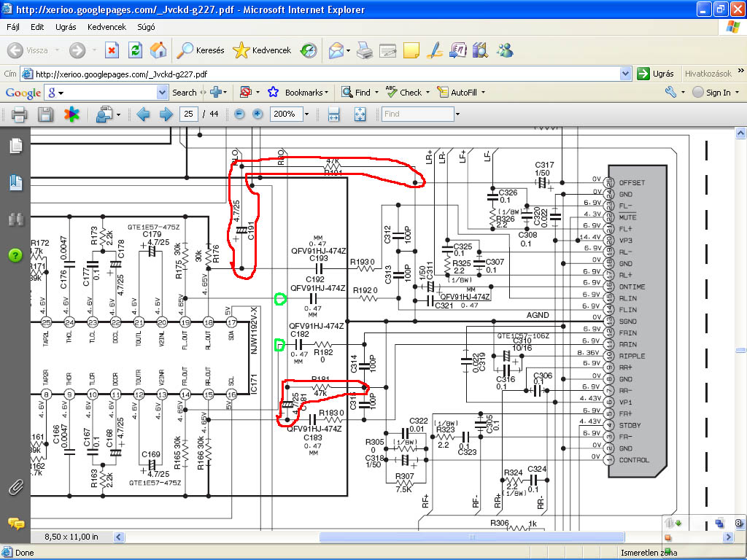The height and width of the screenshot is (560, 747).
Task: Click Sign In on Google toolbar
Action: point(717,93)
